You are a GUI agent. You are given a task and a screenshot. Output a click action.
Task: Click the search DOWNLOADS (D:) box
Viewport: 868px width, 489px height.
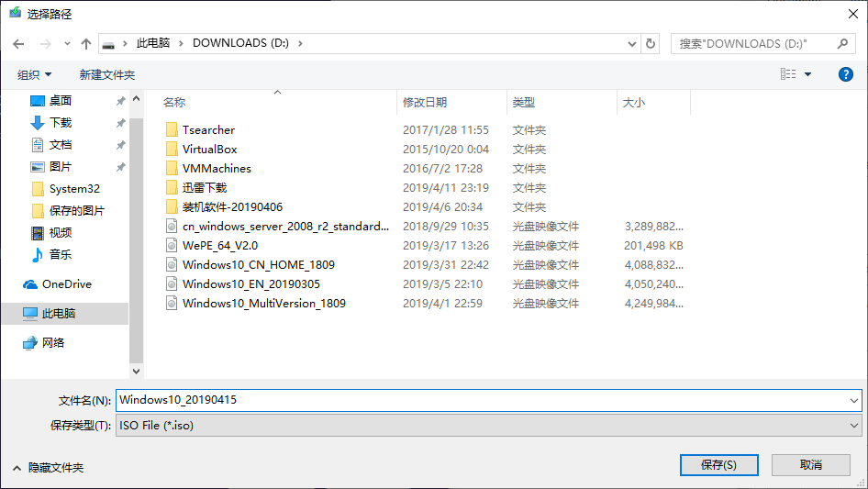[764, 43]
